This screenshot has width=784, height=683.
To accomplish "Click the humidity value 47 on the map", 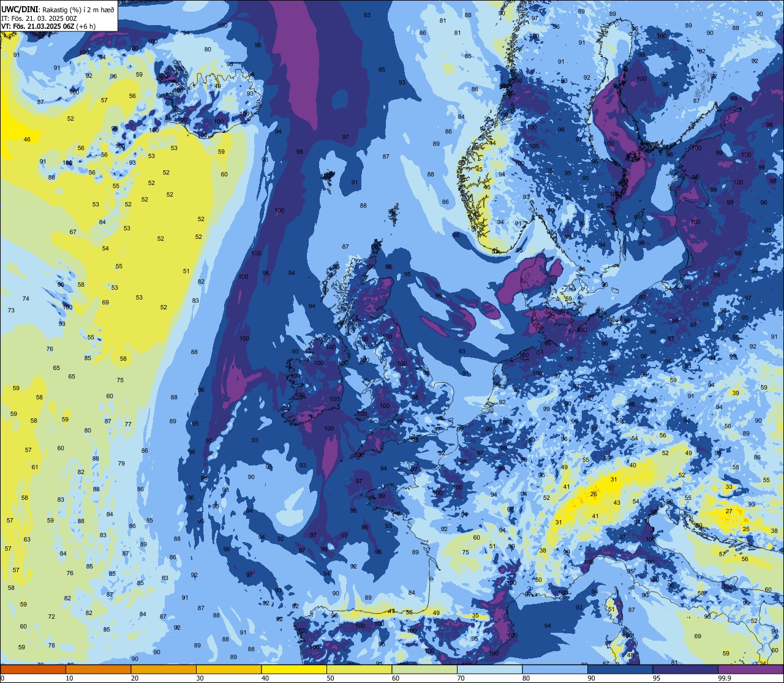I will tap(392, 611).
